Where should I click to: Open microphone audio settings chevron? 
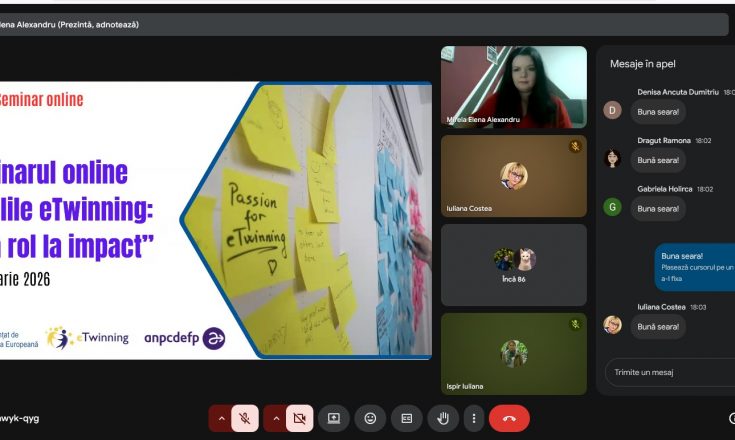point(221,418)
